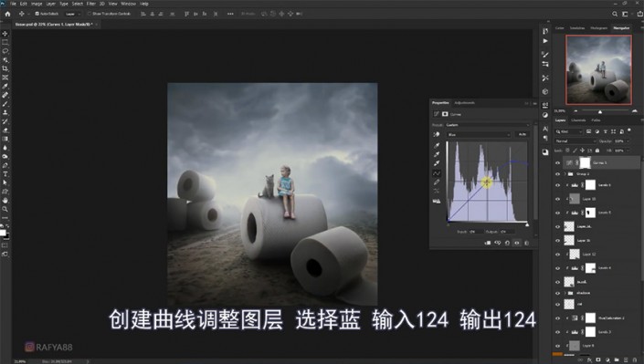The height and width of the screenshot is (364, 644).
Task: Open the search icon at top right
Action: 615,14
